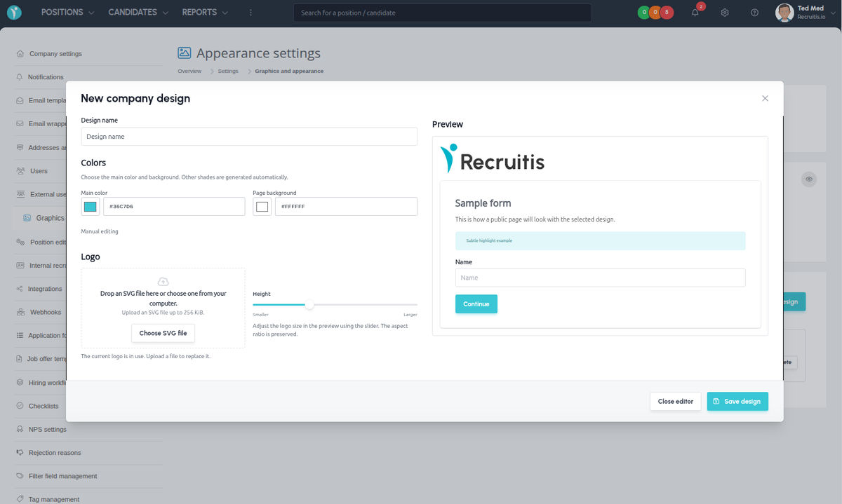The width and height of the screenshot is (842, 504).
Task: Expand the POSITIONS menu
Action: [x=67, y=13]
